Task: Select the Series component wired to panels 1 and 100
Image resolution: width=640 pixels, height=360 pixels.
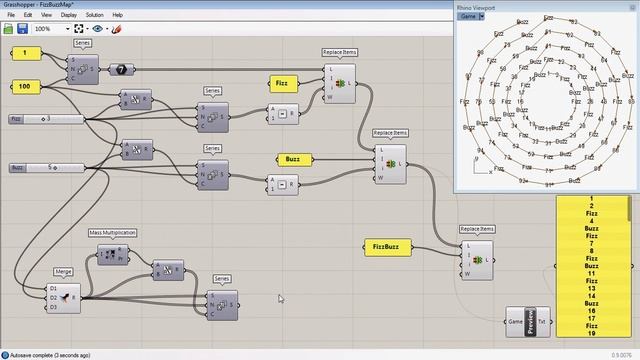Action: (82, 69)
